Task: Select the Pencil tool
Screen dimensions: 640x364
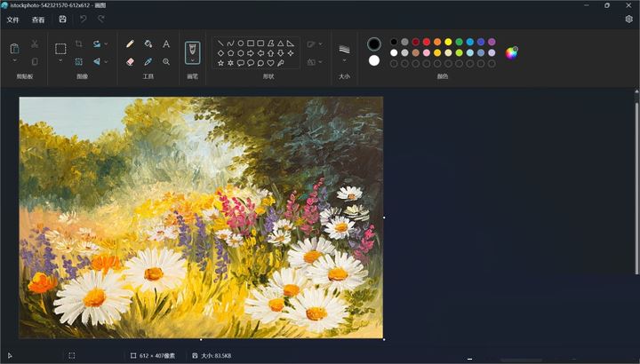Action: (x=130, y=44)
